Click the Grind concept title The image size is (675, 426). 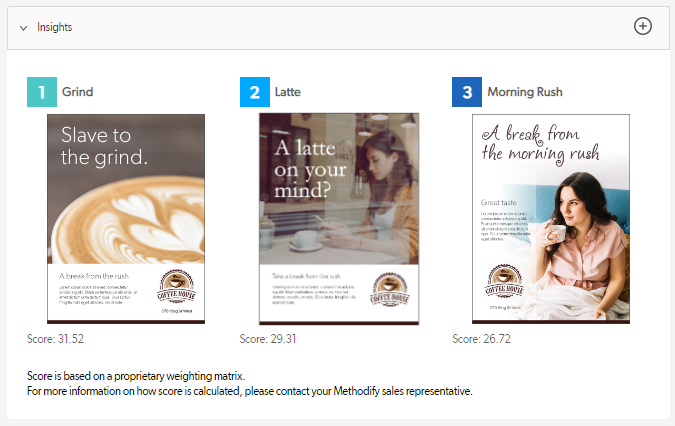pyautogui.click(x=77, y=92)
